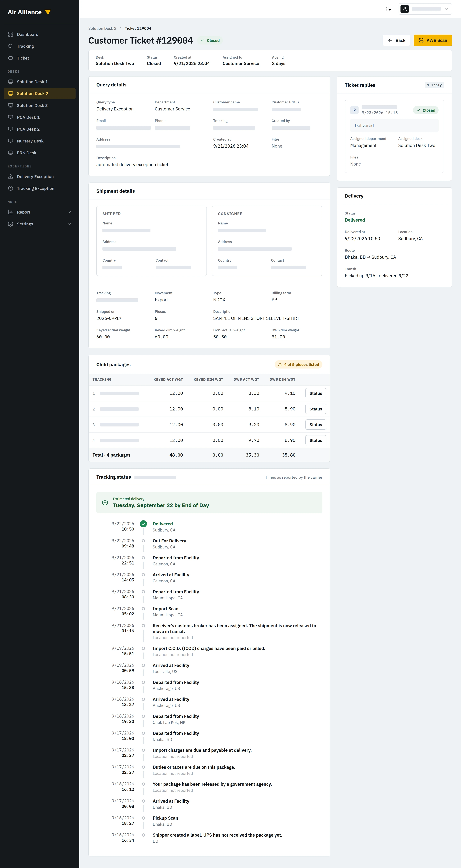Click the user avatar icon

[x=405, y=9]
